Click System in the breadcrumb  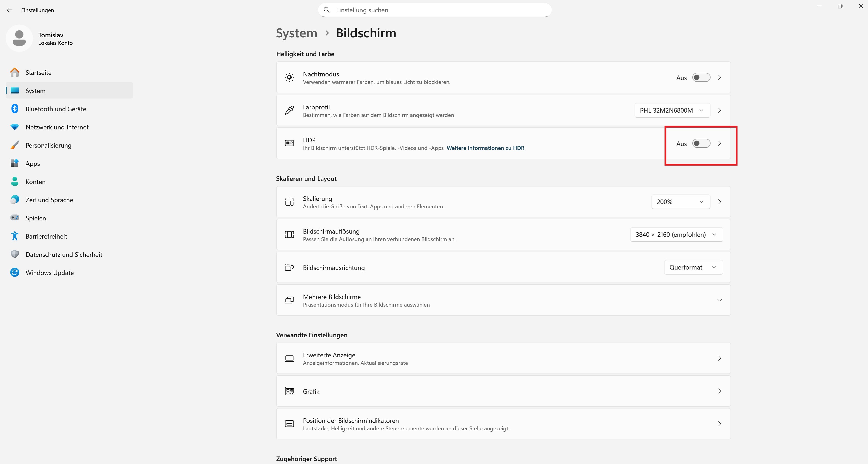pos(296,33)
